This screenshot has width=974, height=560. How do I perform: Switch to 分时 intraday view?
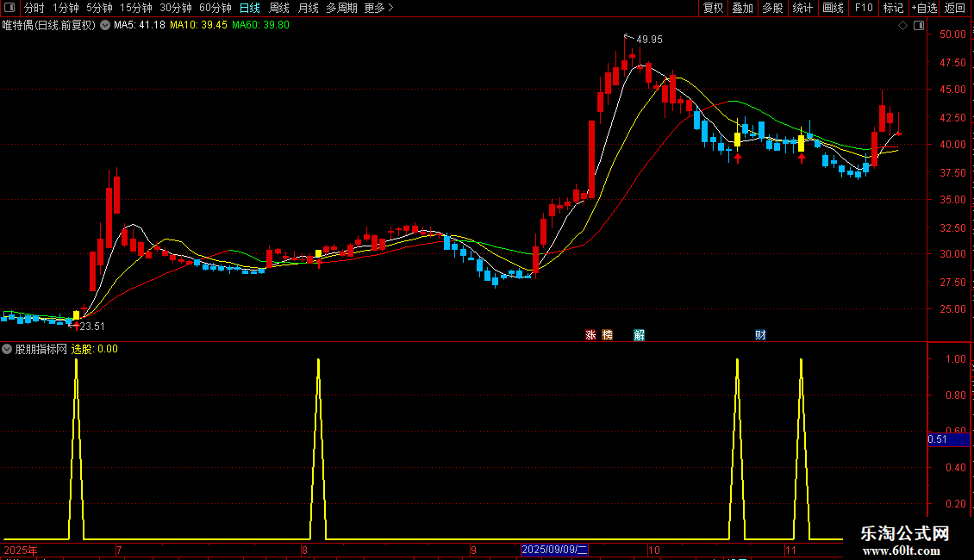(34, 8)
